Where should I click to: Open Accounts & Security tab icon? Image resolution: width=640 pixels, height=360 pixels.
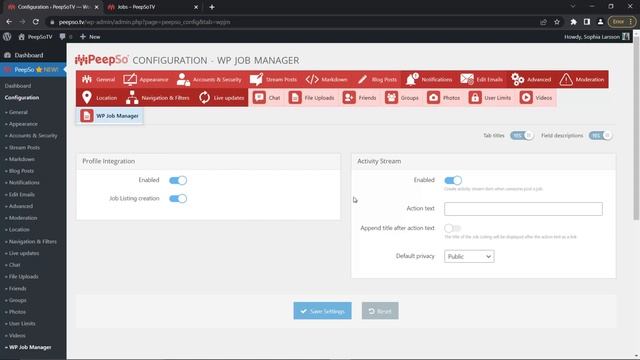tap(183, 79)
